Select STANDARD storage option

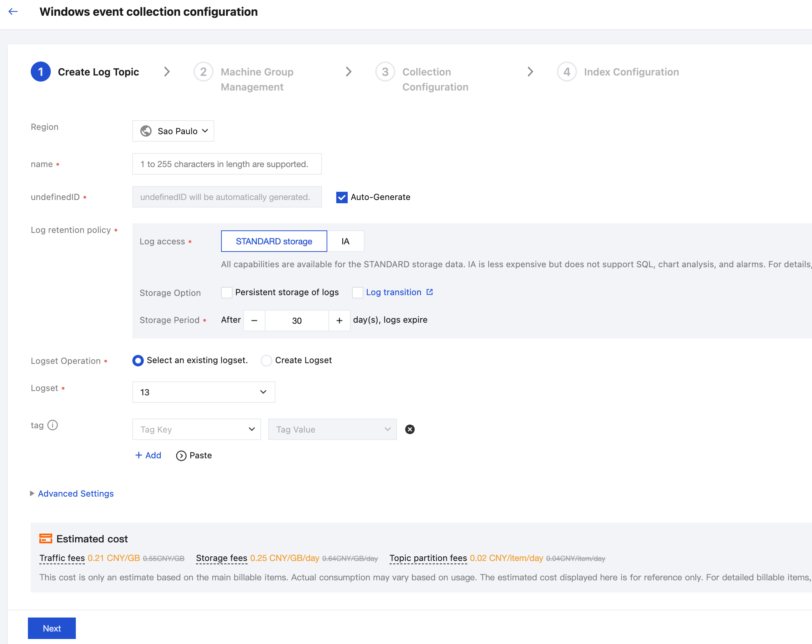pyautogui.click(x=274, y=241)
